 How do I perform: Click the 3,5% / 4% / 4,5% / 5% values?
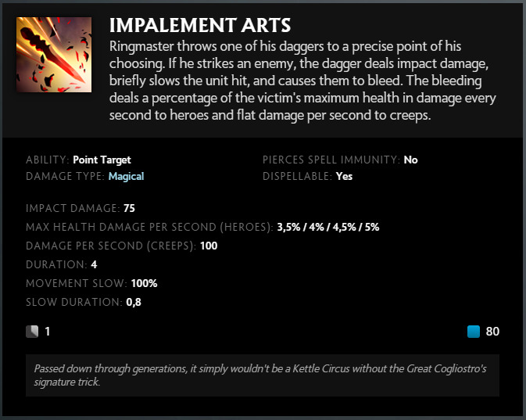327,227
